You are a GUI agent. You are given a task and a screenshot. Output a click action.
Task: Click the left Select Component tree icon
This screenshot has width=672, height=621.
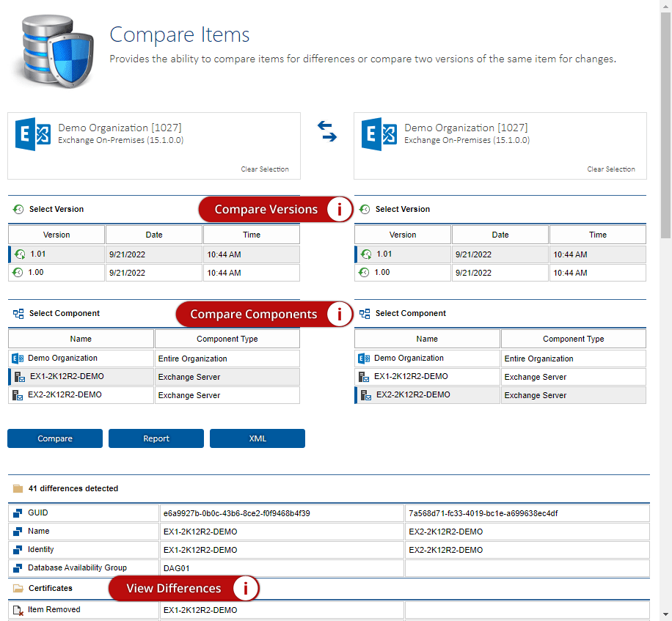click(x=18, y=314)
